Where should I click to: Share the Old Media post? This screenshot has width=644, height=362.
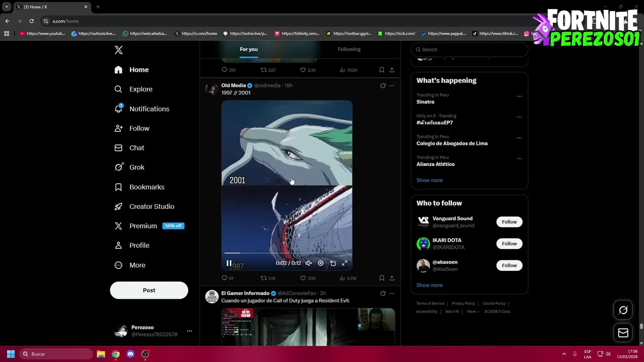(392, 278)
